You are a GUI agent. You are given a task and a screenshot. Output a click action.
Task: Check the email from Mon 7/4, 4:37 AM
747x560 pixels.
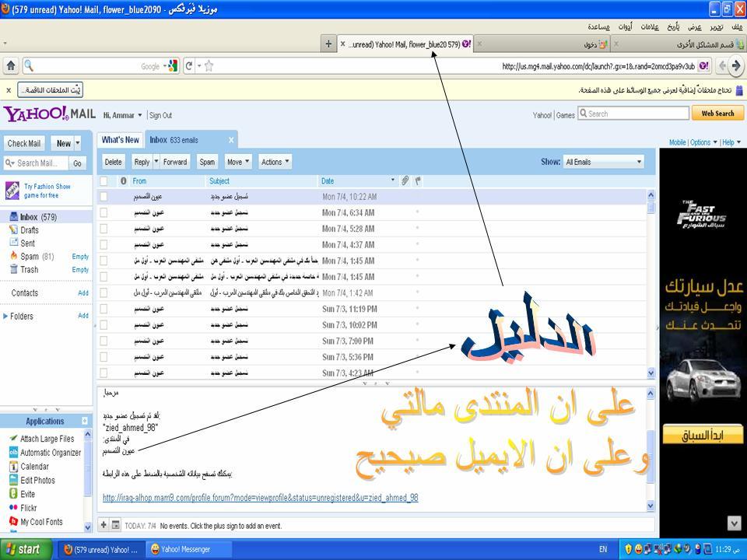pos(103,245)
